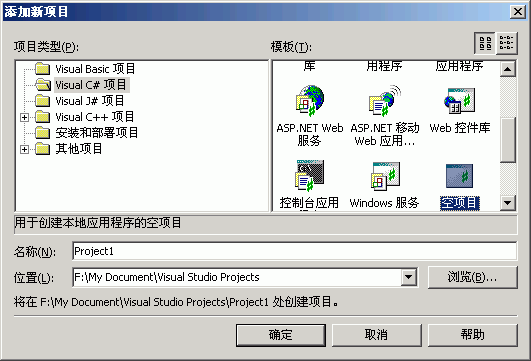Screen dimensions: 531x361
Task: Click the 名称 project name field
Action: tap(295, 251)
